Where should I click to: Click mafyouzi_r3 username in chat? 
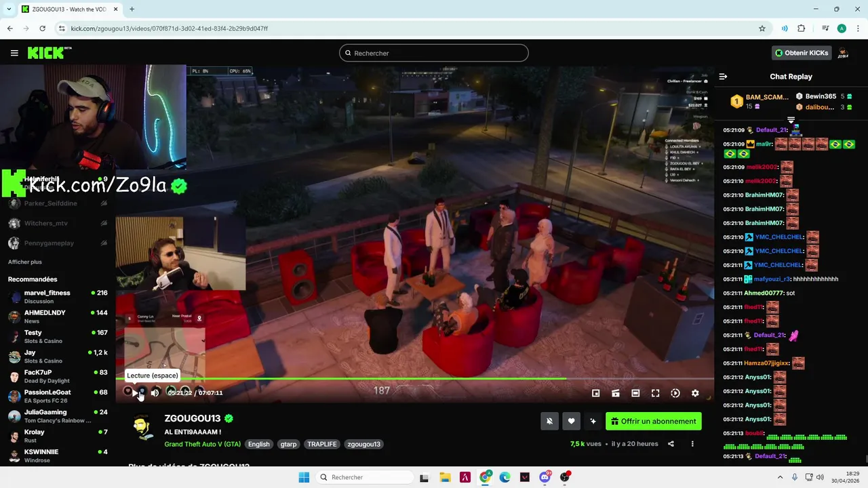click(772, 279)
